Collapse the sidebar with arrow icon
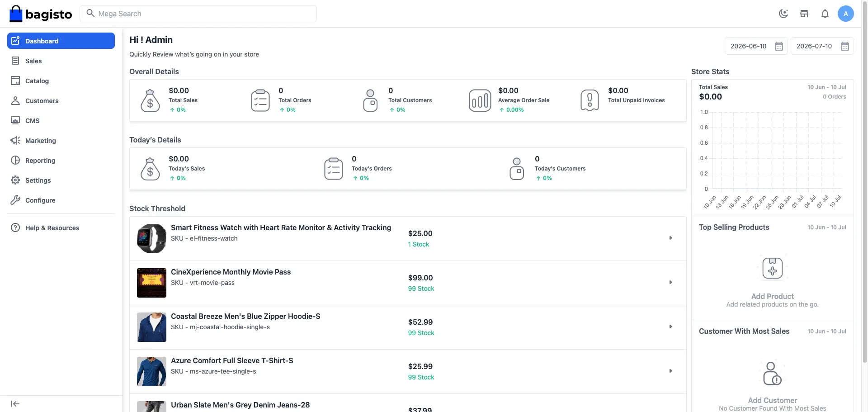The width and height of the screenshot is (868, 412). tap(15, 404)
